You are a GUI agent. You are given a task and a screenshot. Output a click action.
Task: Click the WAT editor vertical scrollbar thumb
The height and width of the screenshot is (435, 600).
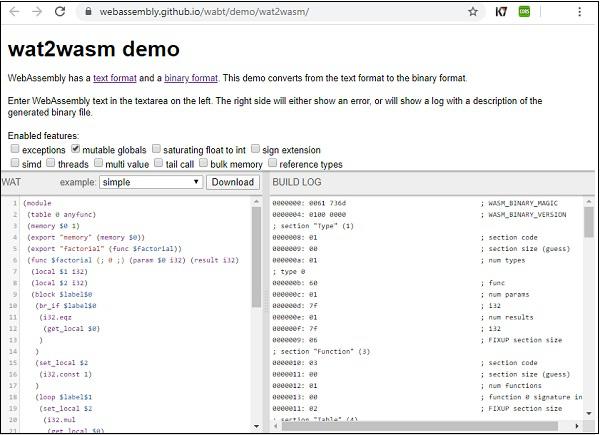256,257
